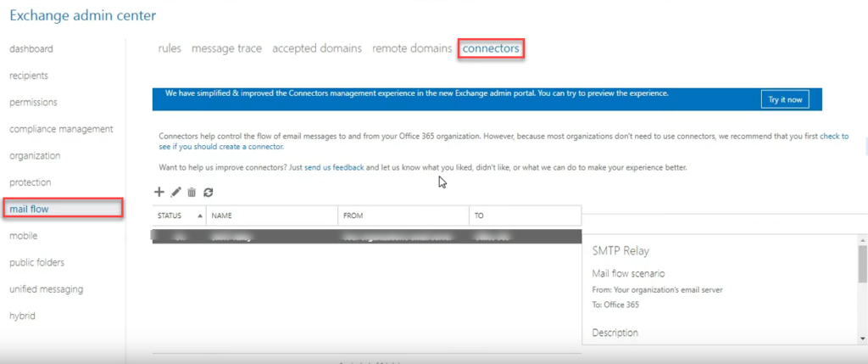
Task: Select the connectors tab
Action: [491, 48]
